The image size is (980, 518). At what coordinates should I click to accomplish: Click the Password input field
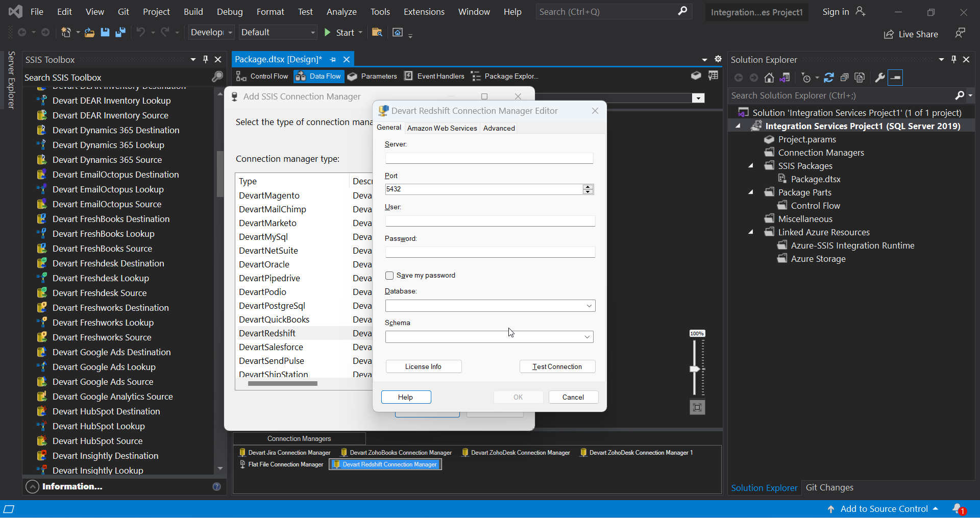point(490,252)
